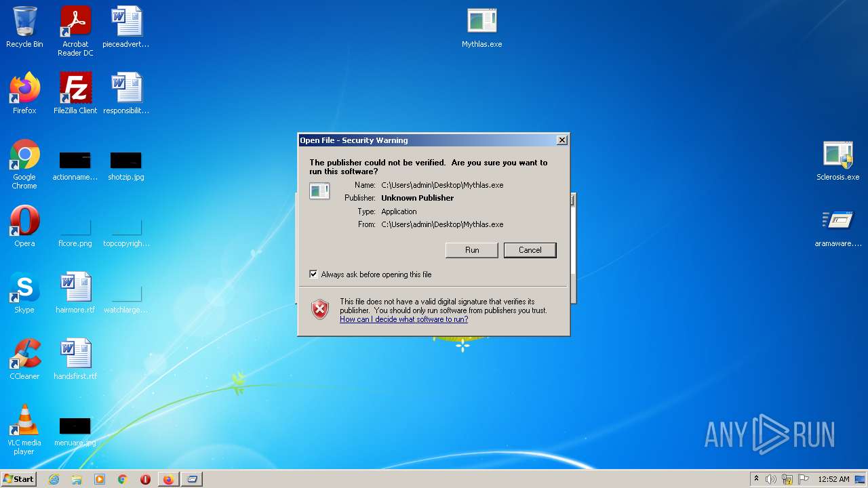
Task: Open the volume speaker tray icon
Action: (771, 479)
